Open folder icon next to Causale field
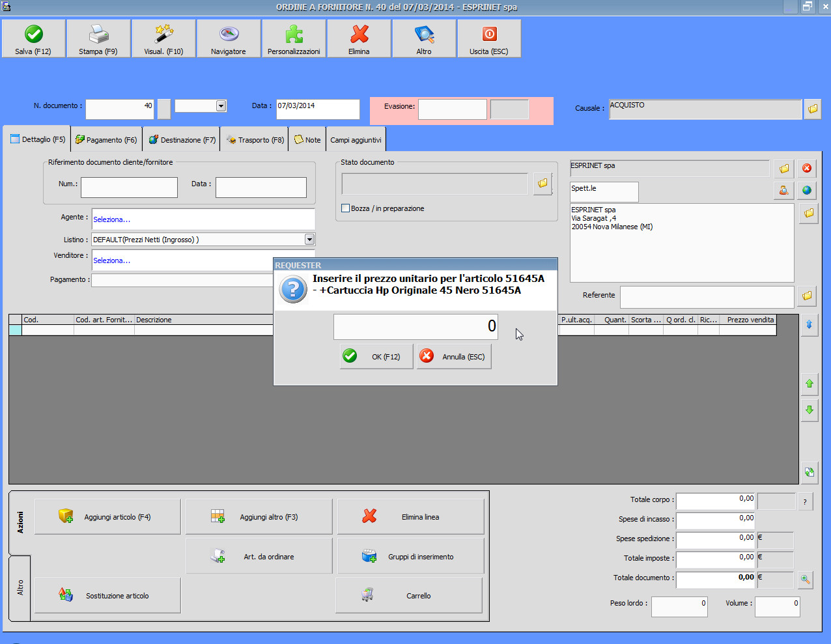The width and height of the screenshot is (831, 644). pyautogui.click(x=813, y=109)
